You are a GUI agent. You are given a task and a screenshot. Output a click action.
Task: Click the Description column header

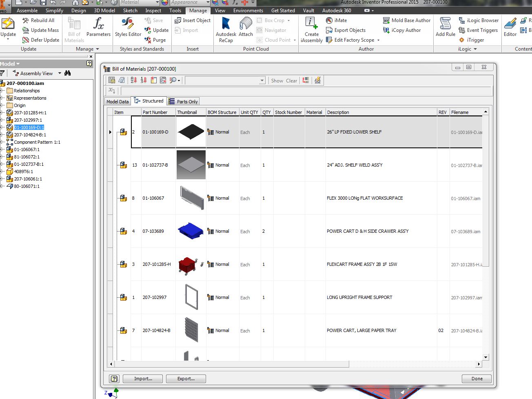pos(381,112)
